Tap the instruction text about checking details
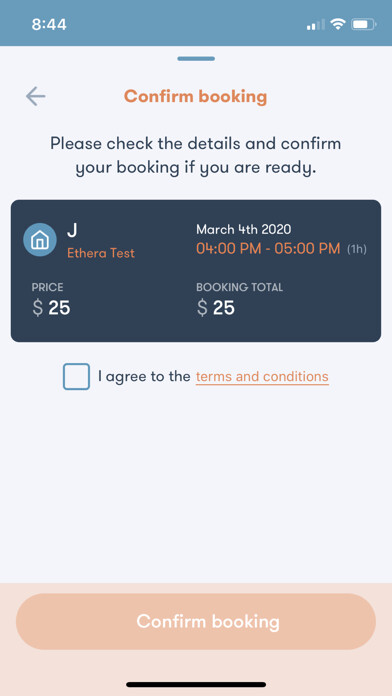Screen dimensions: 392x696 pyautogui.click(x=196, y=156)
